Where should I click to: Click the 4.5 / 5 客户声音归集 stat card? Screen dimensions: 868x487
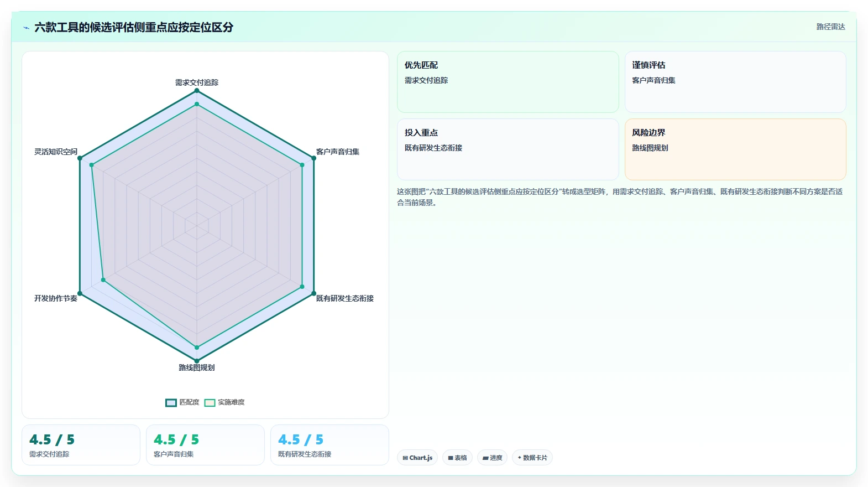(x=205, y=445)
